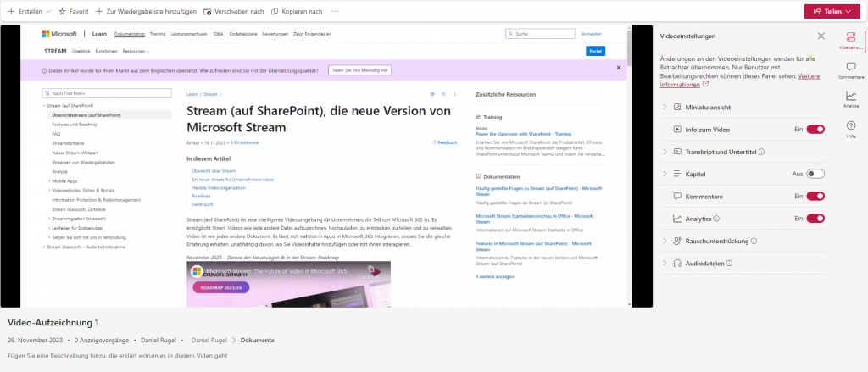
Task: Click the blue Portal button
Action: point(595,51)
